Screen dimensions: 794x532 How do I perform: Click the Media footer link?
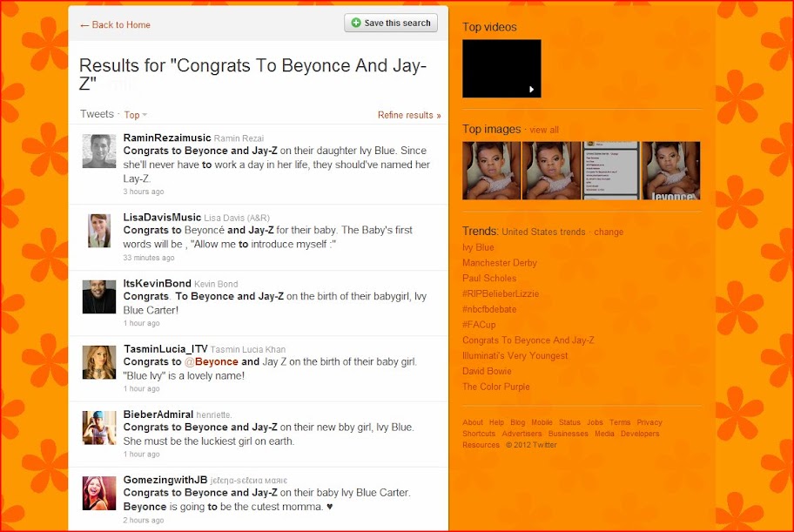point(604,434)
